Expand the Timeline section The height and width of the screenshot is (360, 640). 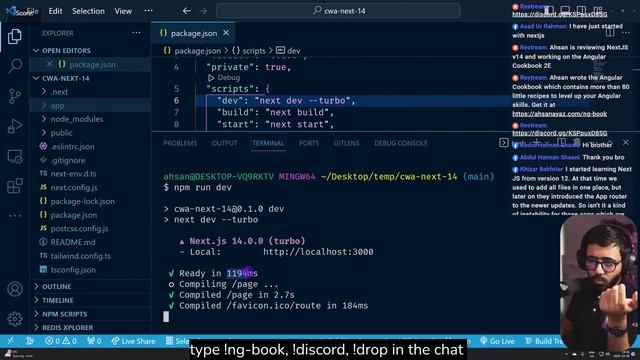coord(91,300)
